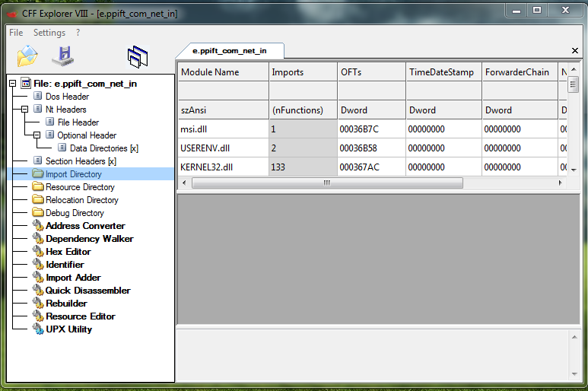Open the File Header tree node
The width and height of the screenshot is (588, 391).
click(x=78, y=122)
